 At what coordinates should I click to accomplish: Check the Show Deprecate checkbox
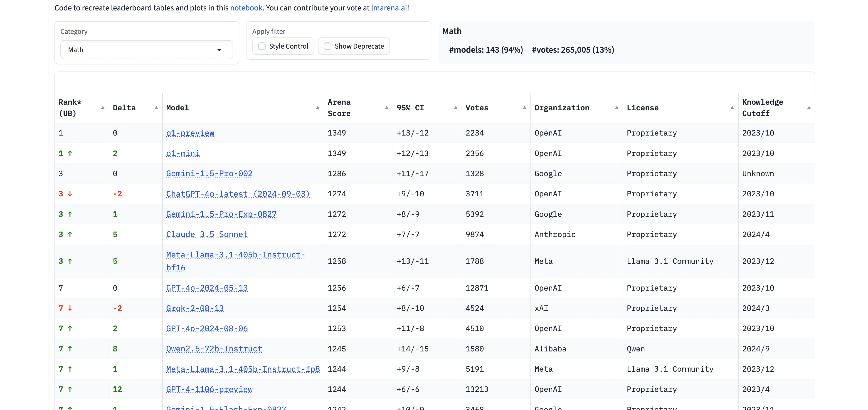[327, 46]
